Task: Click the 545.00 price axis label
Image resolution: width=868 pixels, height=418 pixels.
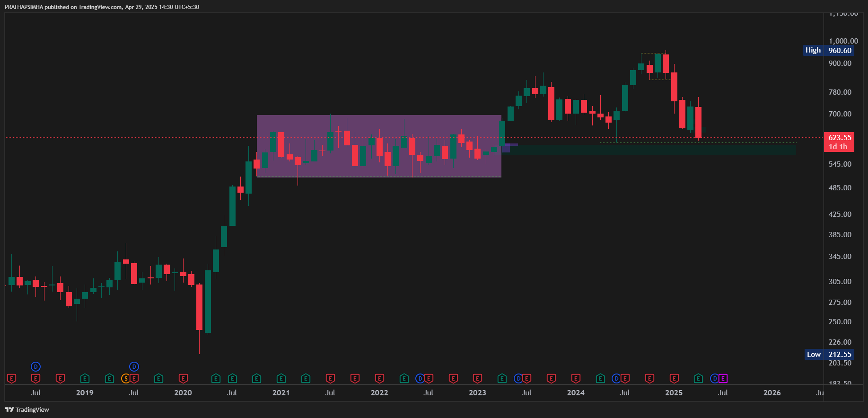Action: pyautogui.click(x=840, y=164)
